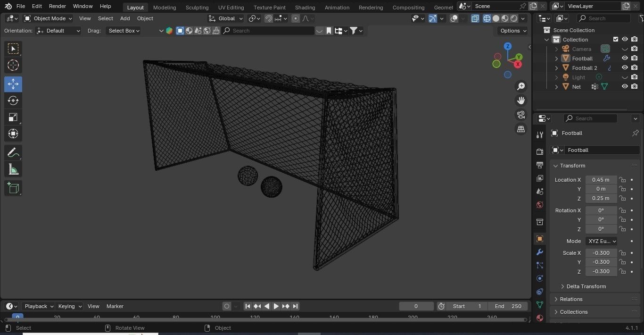Click the Location Z value field
The image size is (644, 335).
[x=601, y=198]
